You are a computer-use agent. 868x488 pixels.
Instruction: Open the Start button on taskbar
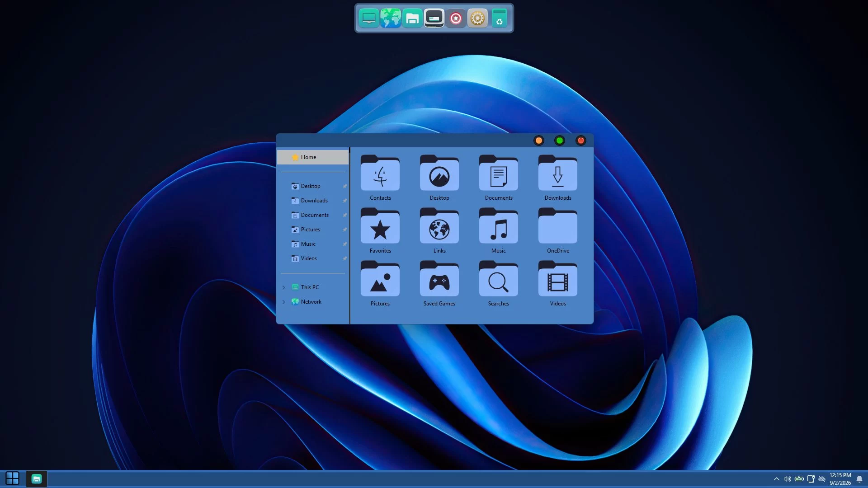coord(12,478)
